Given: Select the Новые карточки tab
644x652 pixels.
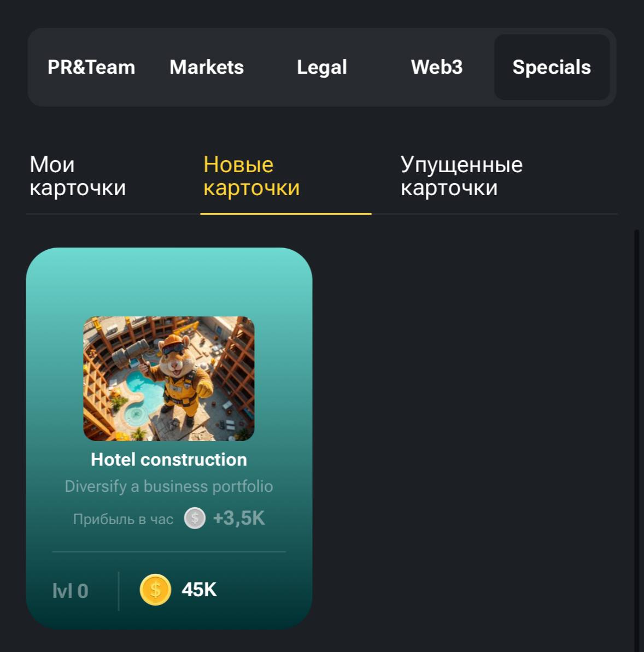Looking at the screenshot, I should tap(251, 176).
